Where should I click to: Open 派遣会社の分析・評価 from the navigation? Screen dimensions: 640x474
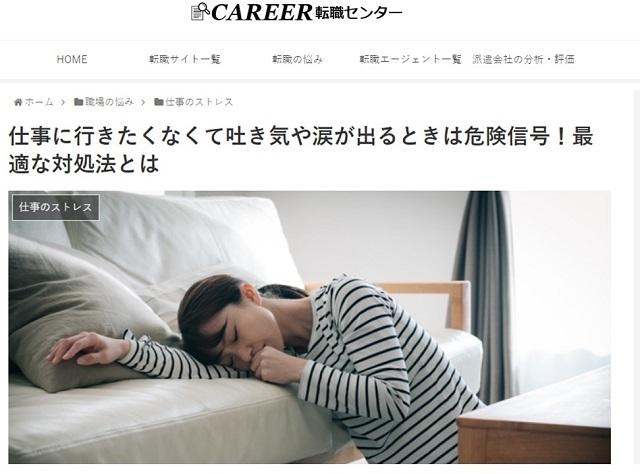coord(523,60)
